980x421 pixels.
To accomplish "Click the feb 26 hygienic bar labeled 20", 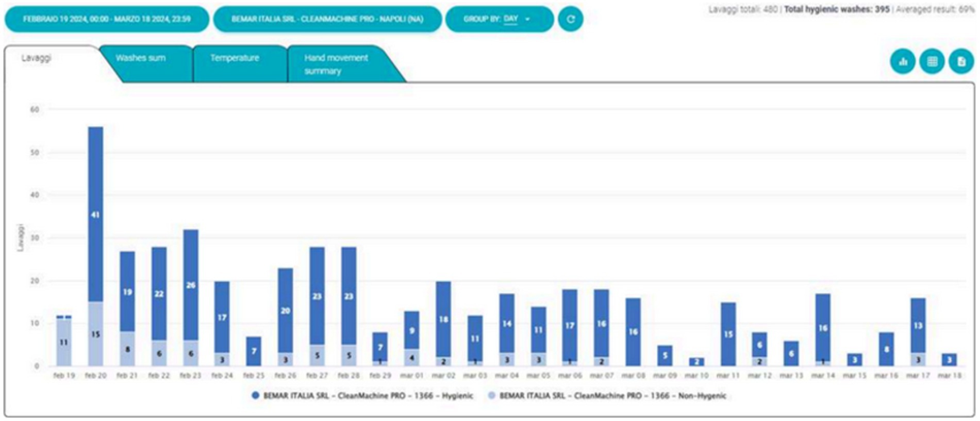I will [286, 311].
